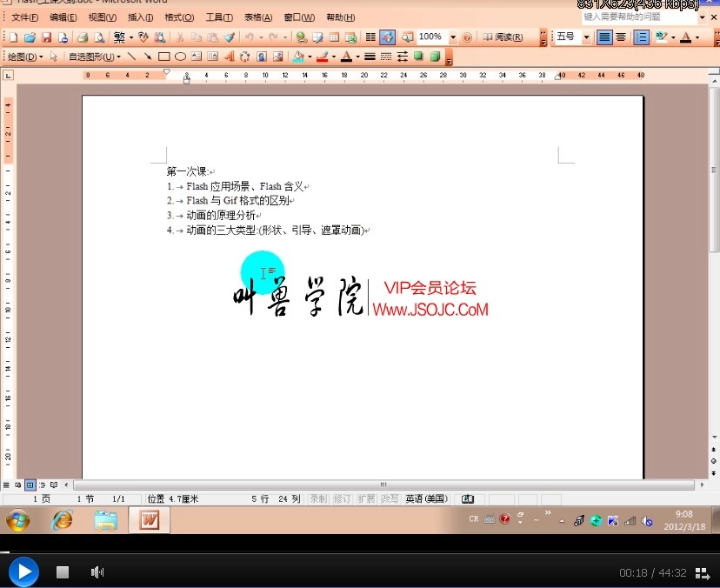Screen dimensions: 720x588
Task: Launch Internet Explorer from the taskbar
Action: 61,519
